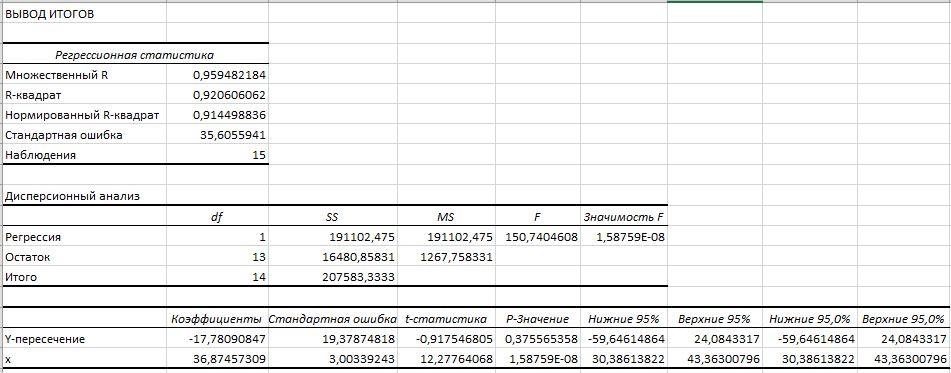Click 43,36300796 under Верхние 95%
951x373 pixels.
point(723,359)
